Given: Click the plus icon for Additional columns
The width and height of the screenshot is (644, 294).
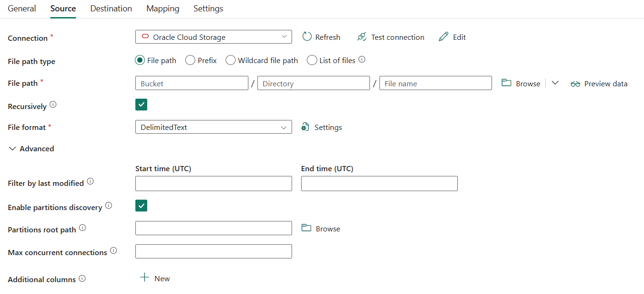Looking at the screenshot, I should tap(145, 277).
